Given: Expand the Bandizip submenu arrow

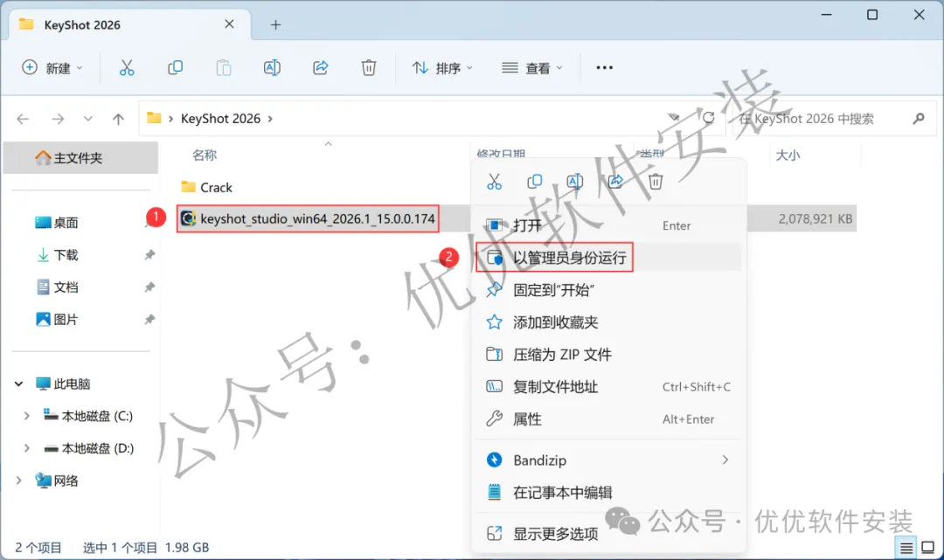Looking at the screenshot, I should pyautogui.click(x=725, y=460).
